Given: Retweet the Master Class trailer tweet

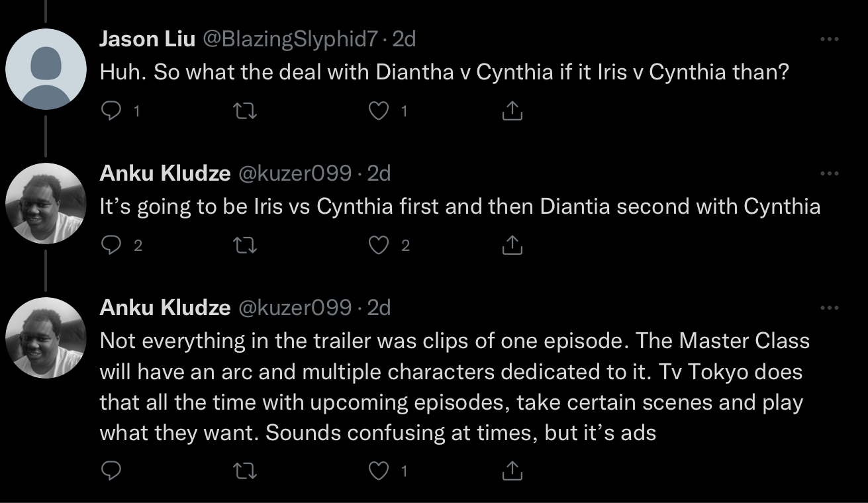Looking at the screenshot, I should pos(245,471).
